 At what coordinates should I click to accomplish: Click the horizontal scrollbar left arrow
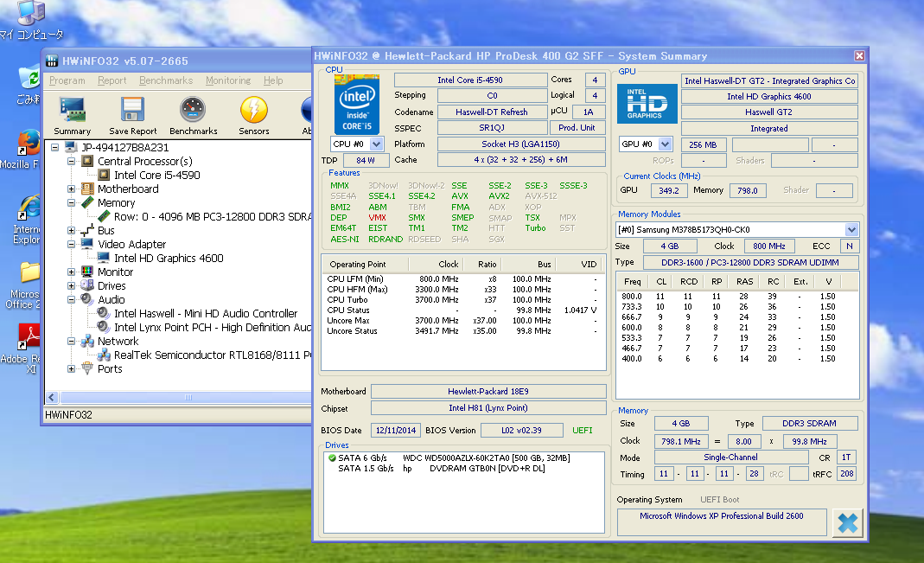[51, 397]
